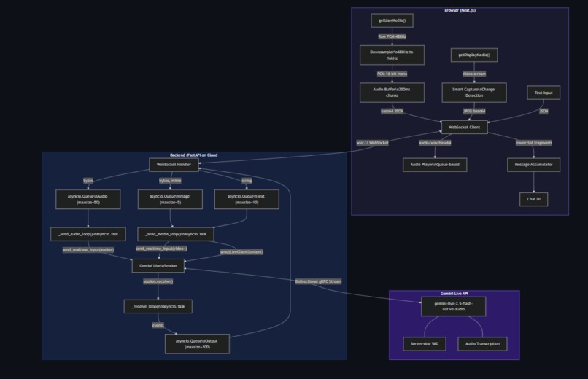This screenshot has width=588, height=379.
Task: Select the Gemini Live Session node
Action: pyautogui.click(x=158, y=266)
